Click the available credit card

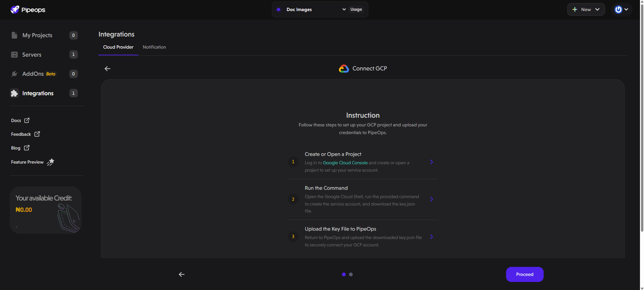pyautogui.click(x=46, y=210)
